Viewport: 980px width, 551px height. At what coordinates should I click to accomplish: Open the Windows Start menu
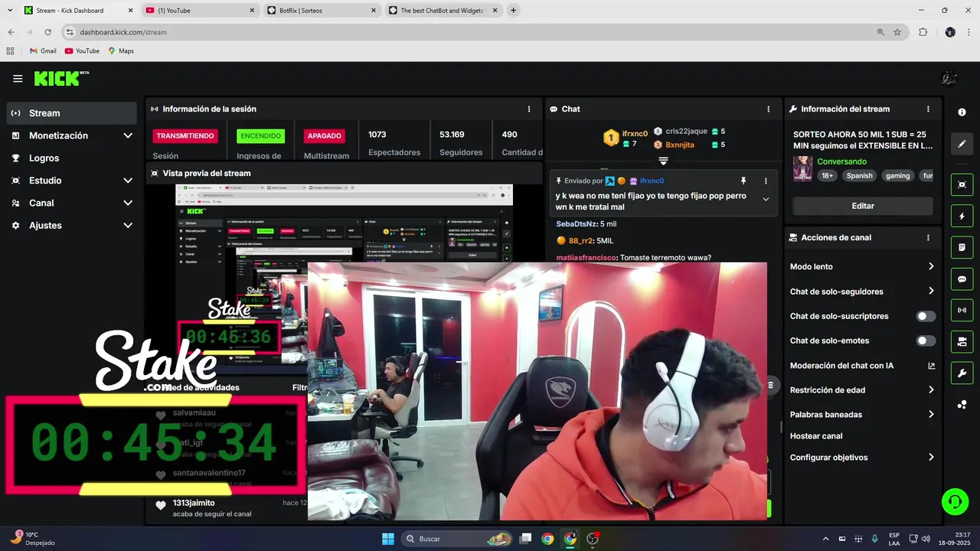coord(388,539)
